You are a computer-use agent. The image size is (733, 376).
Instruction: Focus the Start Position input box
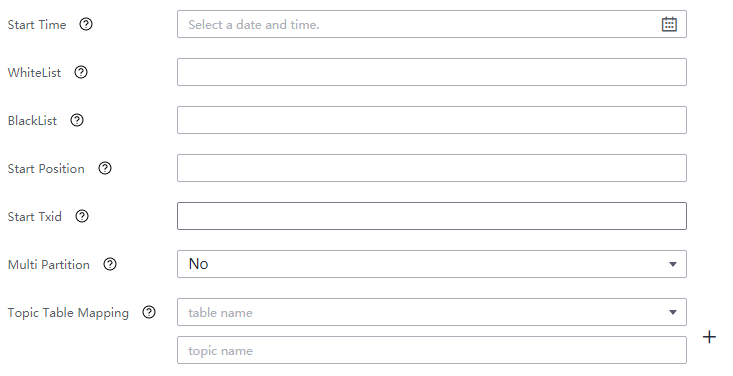pos(431,168)
